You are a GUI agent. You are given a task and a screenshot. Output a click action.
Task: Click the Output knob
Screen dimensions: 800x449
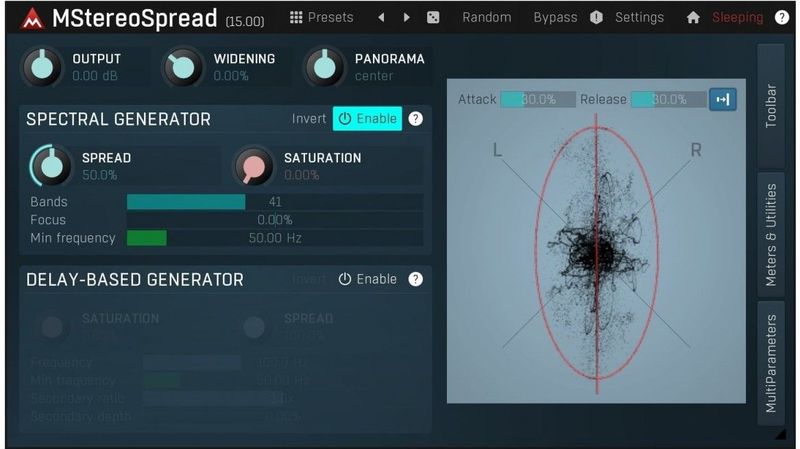click(x=42, y=67)
